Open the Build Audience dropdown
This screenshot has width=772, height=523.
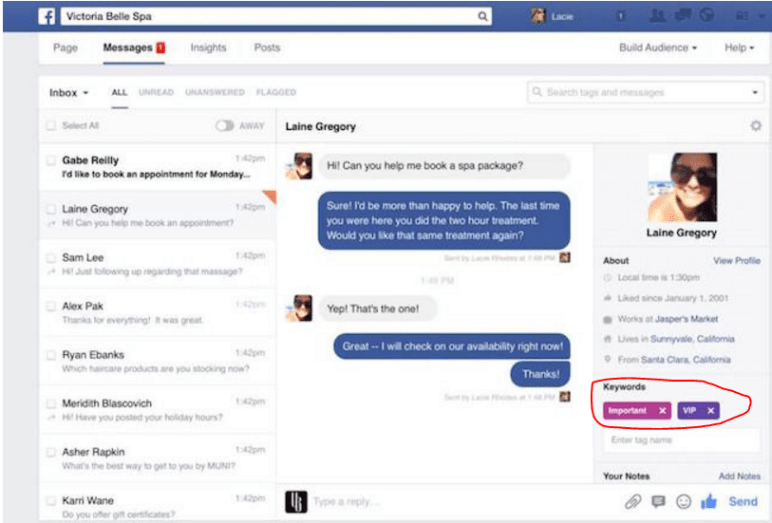(658, 48)
